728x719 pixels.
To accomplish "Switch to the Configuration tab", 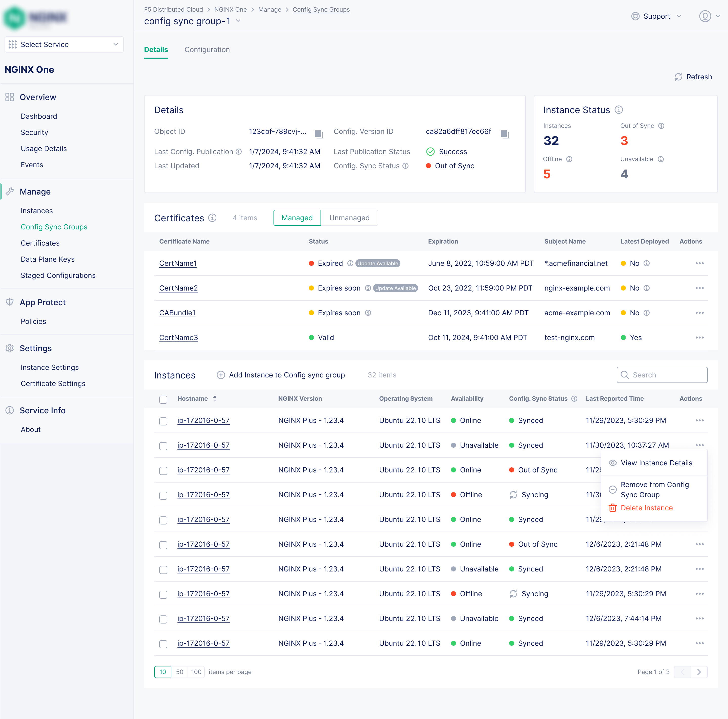I will click(x=207, y=50).
